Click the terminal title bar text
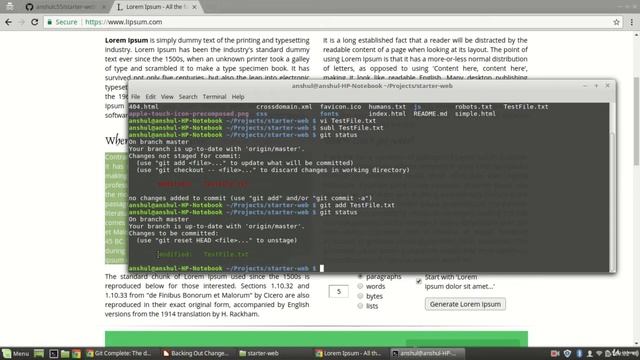The height and width of the screenshot is (360, 640). click(372, 86)
